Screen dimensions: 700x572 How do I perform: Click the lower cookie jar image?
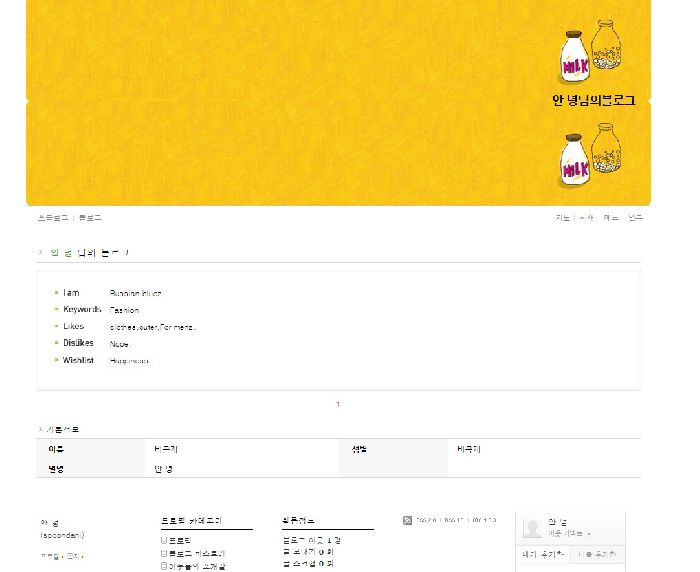[x=605, y=148]
